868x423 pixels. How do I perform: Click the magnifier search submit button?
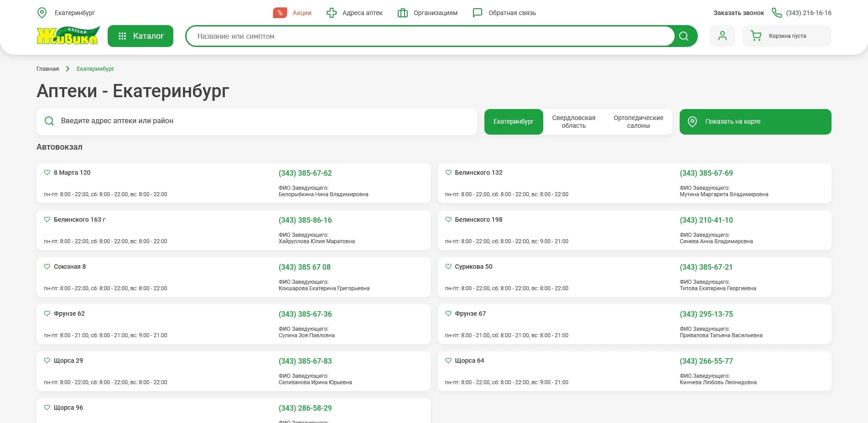pyautogui.click(x=683, y=36)
